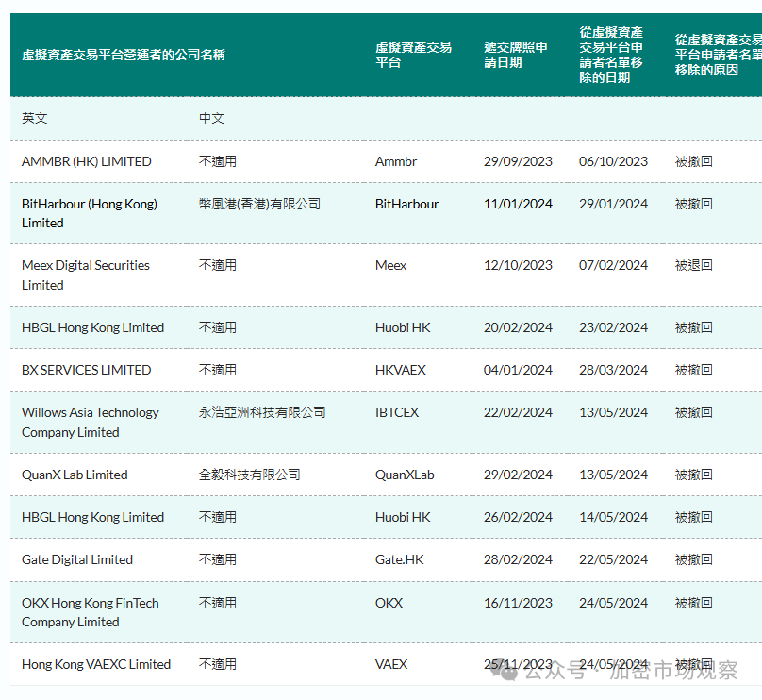Select OKX Hong Kong FinTech Company Limited

91,612
